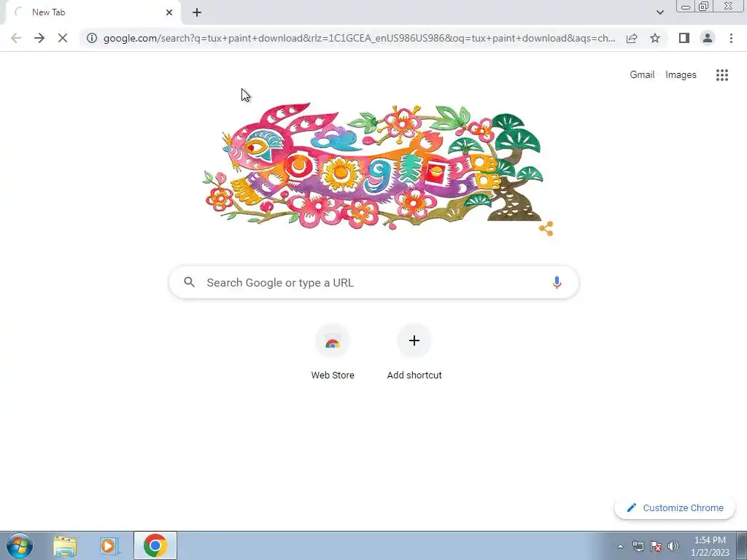747x560 pixels.
Task: Click Customize Chrome button
Action: click(675, 507)
